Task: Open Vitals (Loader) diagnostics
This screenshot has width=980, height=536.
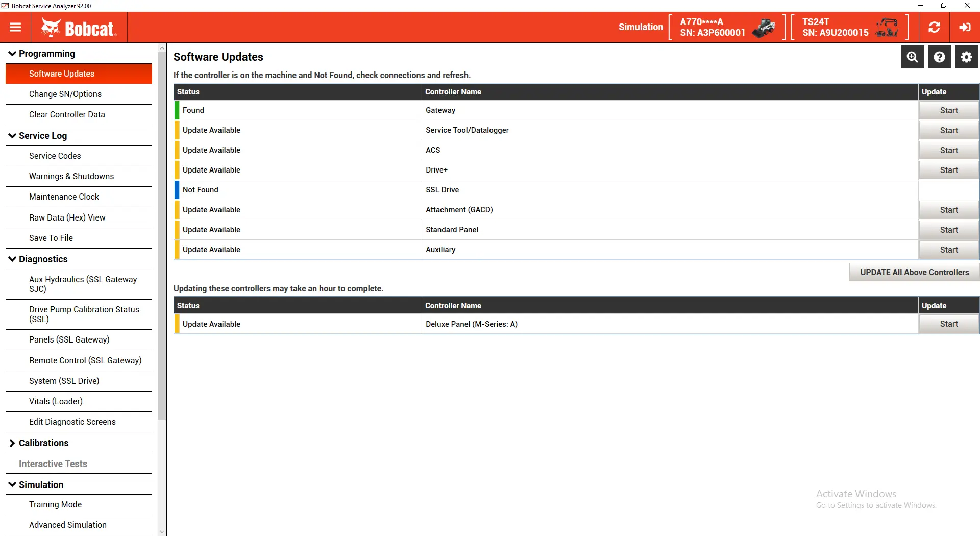Action: [x=79, y=401]
